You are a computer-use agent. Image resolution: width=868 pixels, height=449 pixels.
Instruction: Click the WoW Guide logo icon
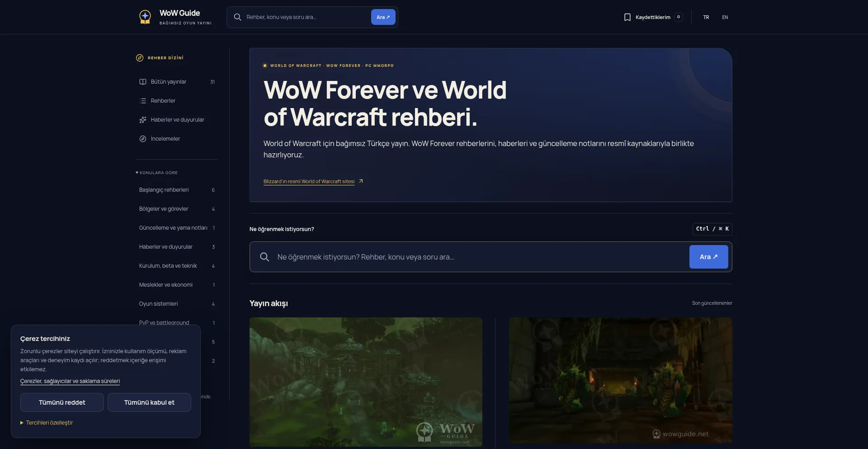(145, 17)
